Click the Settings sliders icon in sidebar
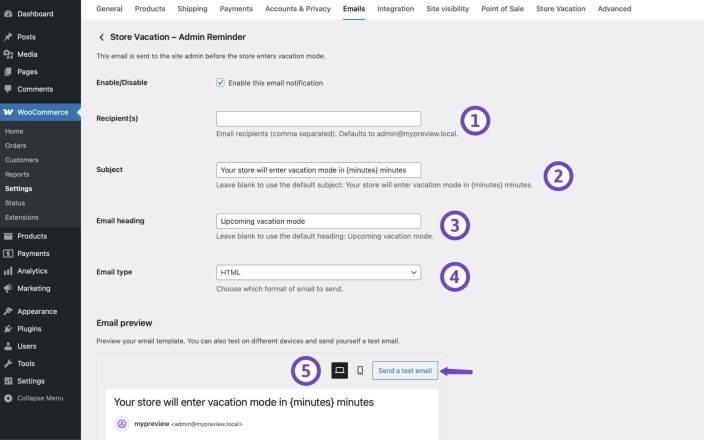 [8, 381]
